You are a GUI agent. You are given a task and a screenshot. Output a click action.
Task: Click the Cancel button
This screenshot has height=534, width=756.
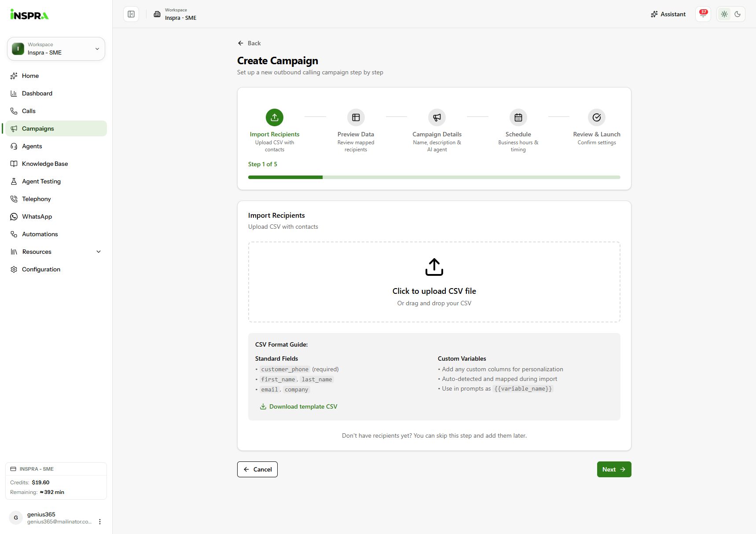point(257,469)
